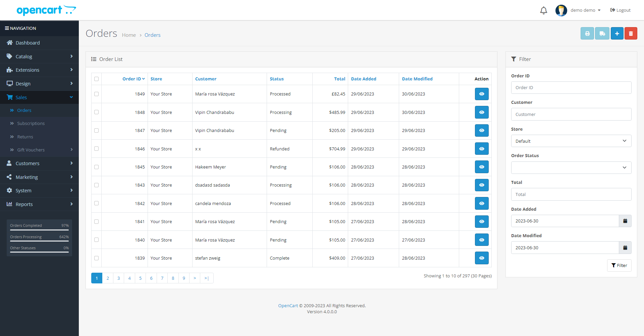644x336 pixels.
Task: Select Returns in the Sales menu
Action: pyautogui.click(x=25, y=136)
